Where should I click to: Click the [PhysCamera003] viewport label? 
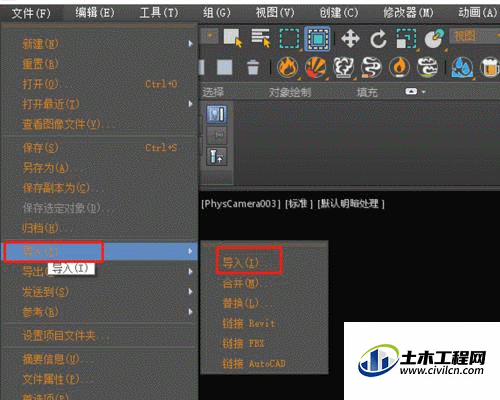241,204
